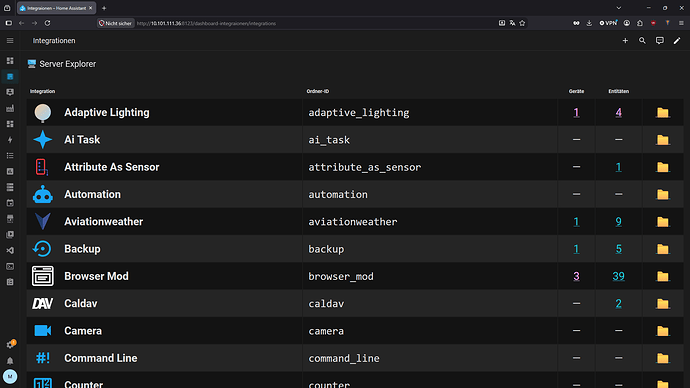This screenshot has width=690, height=388.
Task: Open folder for Automation row
Action: (663, 194)
